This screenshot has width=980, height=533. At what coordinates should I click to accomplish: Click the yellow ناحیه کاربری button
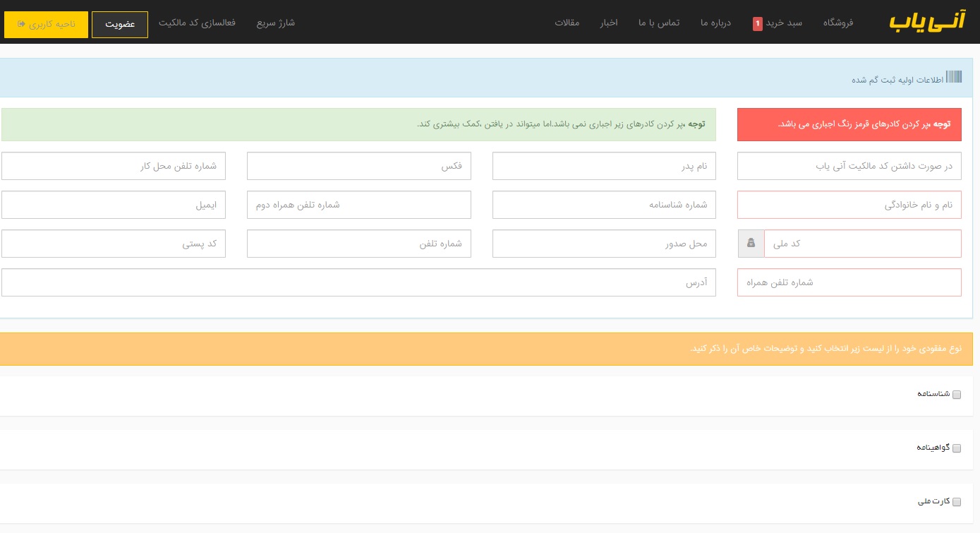(x=46, y=25)
